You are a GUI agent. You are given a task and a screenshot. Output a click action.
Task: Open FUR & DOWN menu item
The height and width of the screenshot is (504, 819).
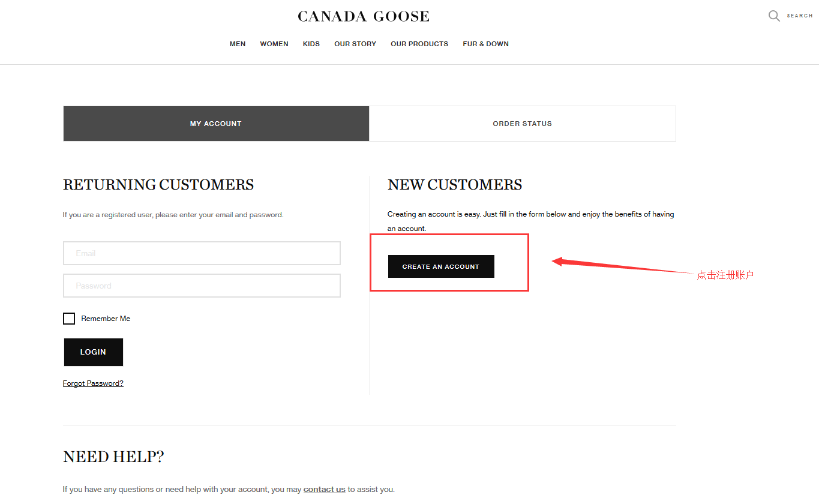pos(485,44)
